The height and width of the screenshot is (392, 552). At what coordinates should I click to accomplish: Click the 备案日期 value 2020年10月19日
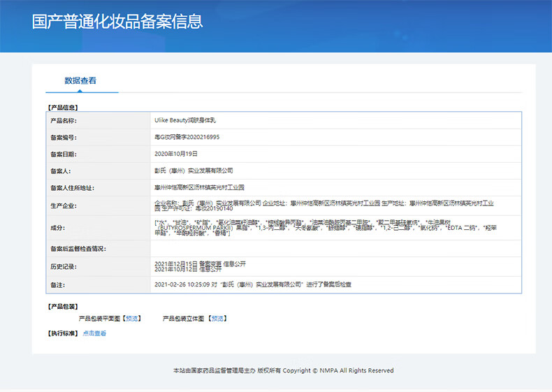tap(176, 154)
